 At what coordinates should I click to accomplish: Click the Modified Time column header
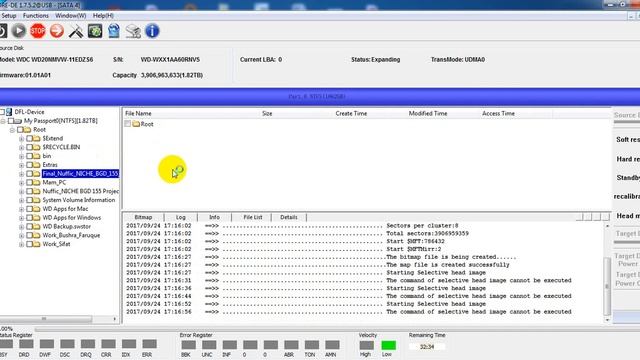[x=428, y=113]
